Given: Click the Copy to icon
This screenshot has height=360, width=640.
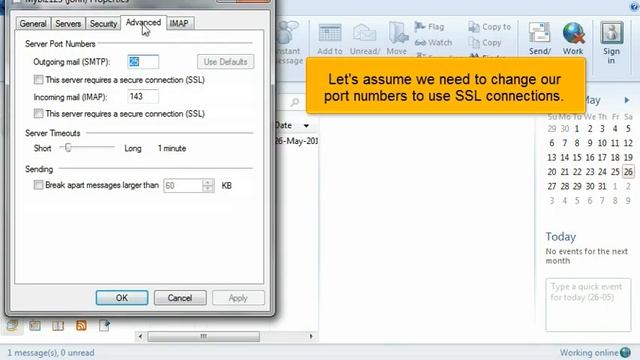Looking at the screenshot, I should (473, 27).
